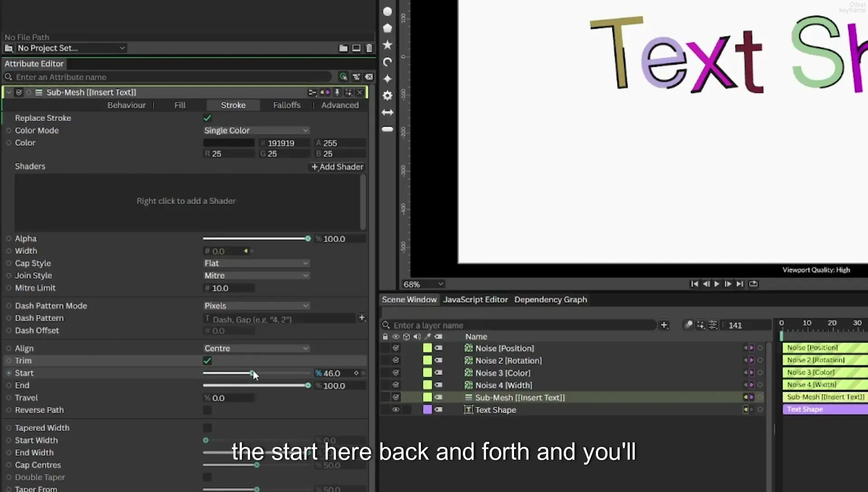Open the JavaScript Editor tab

pos(475,299)
